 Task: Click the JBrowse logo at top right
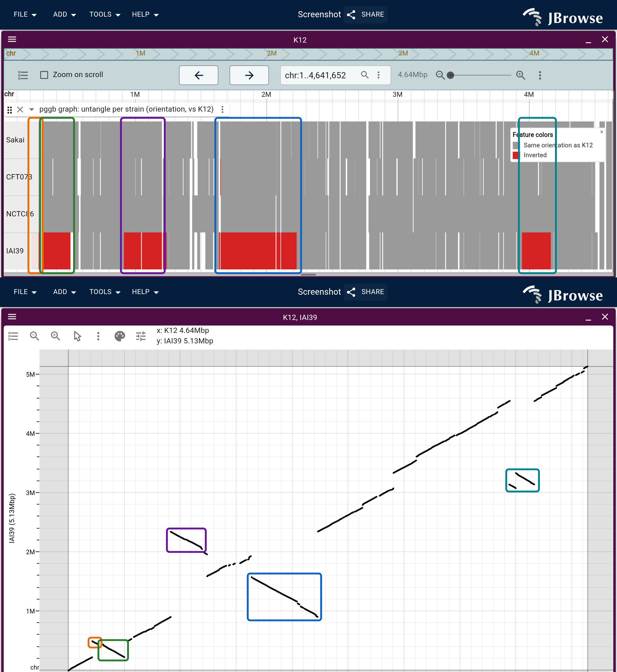(563, 17)
